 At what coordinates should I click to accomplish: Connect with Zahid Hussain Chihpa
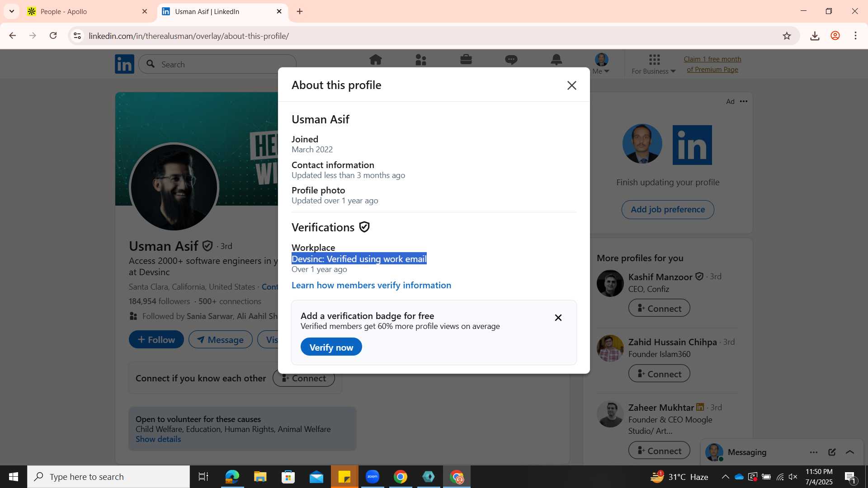pyautogui.click(x=659, y=374)
